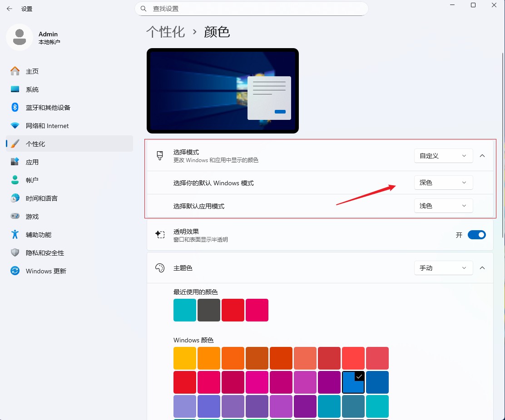Click the desktop preview thumbnail
The height and width of the screenshot is (420, 505).
pos(223,91)
